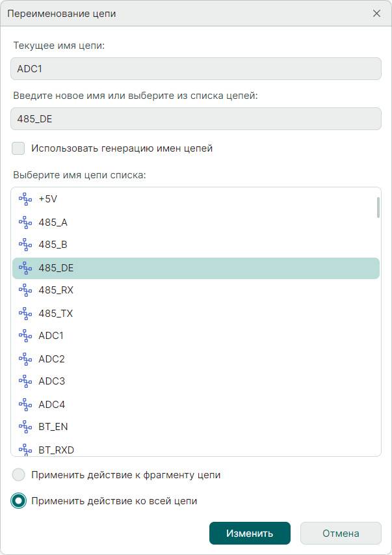Screen dimensions: 392x555
Task: Select ADC2 in the net list
Action: (51, 359)
